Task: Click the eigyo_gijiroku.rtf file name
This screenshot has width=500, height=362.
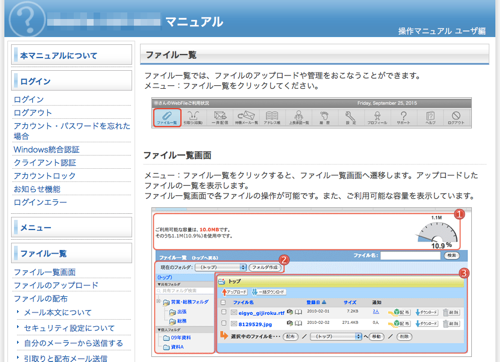Action: [261, 313]
